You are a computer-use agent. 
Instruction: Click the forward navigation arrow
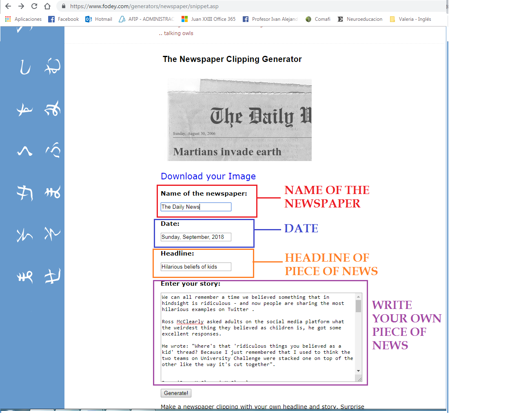tap(21, 6)
